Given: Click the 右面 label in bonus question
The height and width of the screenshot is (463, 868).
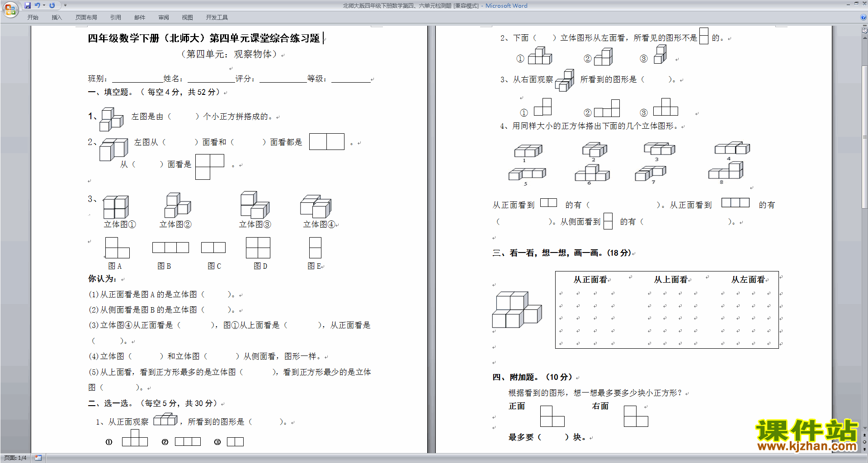Looking at the screenshot, I should pyautogui.click(x=600, y=407).
